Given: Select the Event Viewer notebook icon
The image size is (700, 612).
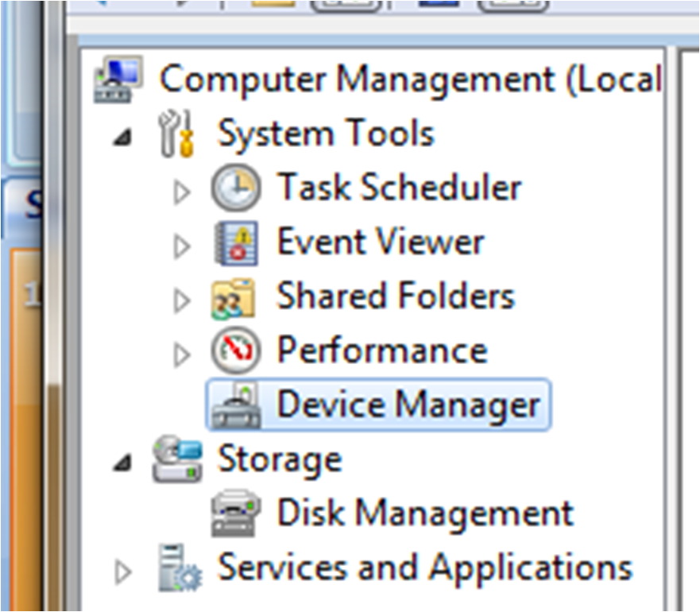Looking at the screenshot, I should tap(236, 243).
